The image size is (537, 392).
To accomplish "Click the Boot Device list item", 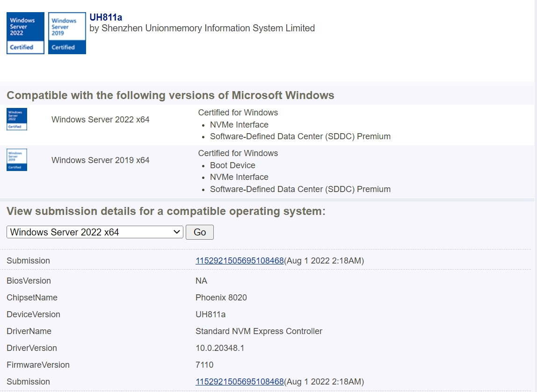I will (232, 165).
